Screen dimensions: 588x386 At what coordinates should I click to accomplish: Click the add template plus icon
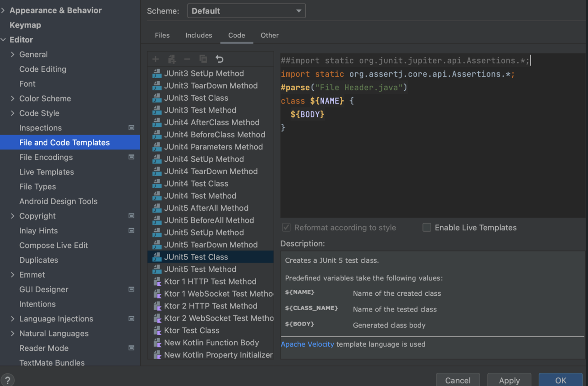[156, 59]
